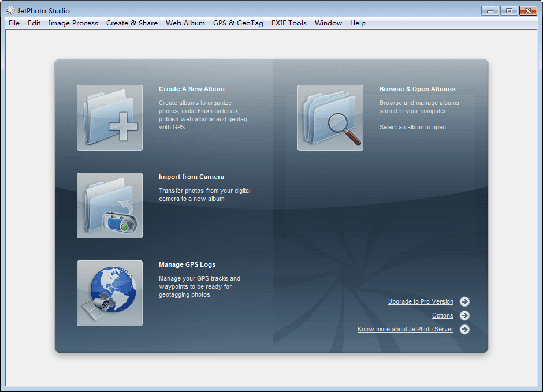Click the Create A New Album folder icon

pyautogui.click(x=110, y=118)
